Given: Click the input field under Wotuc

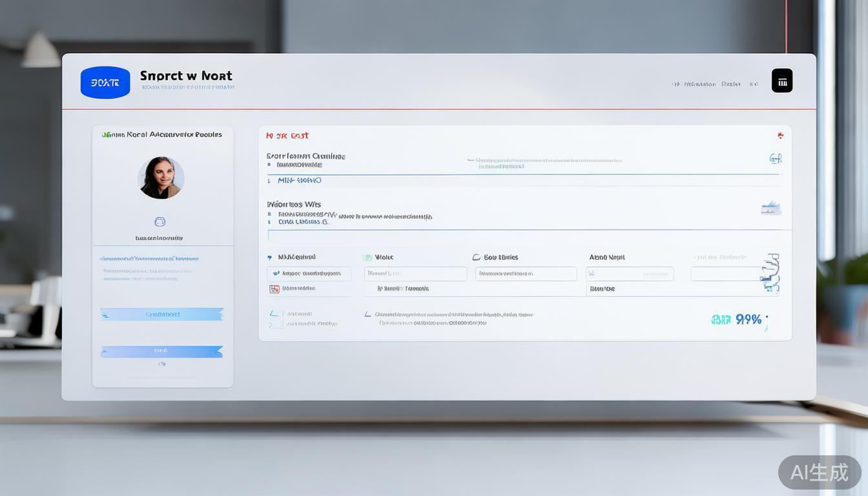Looking at the screenshot, I should click(415, 274).
